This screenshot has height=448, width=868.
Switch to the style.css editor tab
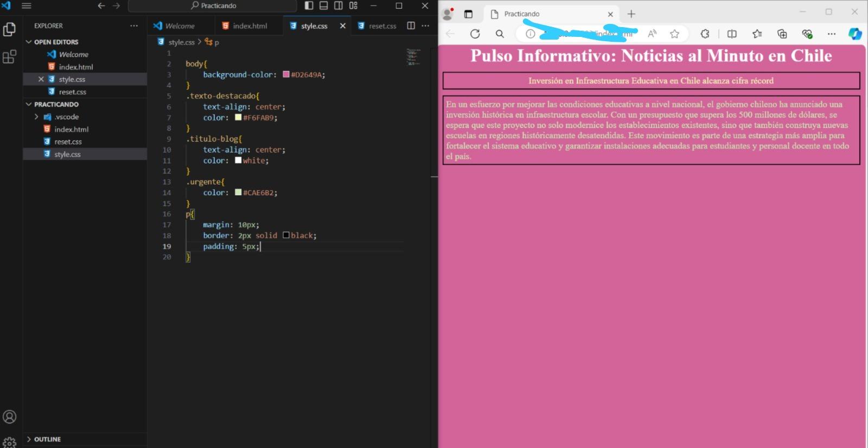tap(314, 25)
